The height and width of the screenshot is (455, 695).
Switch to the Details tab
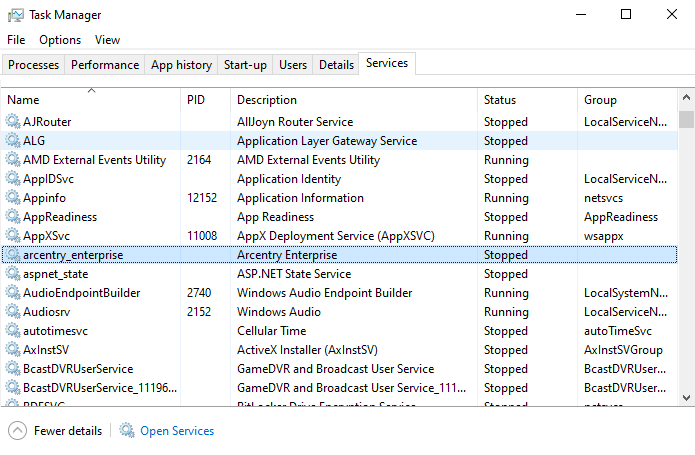(336, 65)
